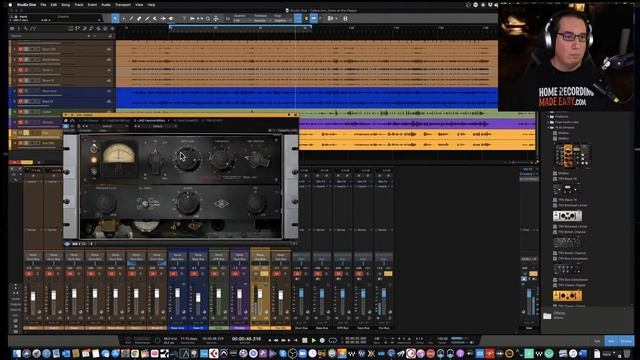Open the Edit menu

point(54,5)
